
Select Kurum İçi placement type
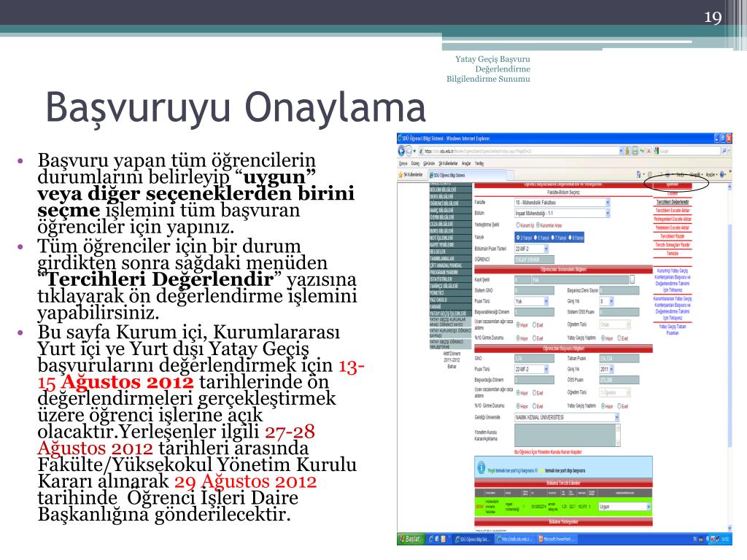[519, 225]
